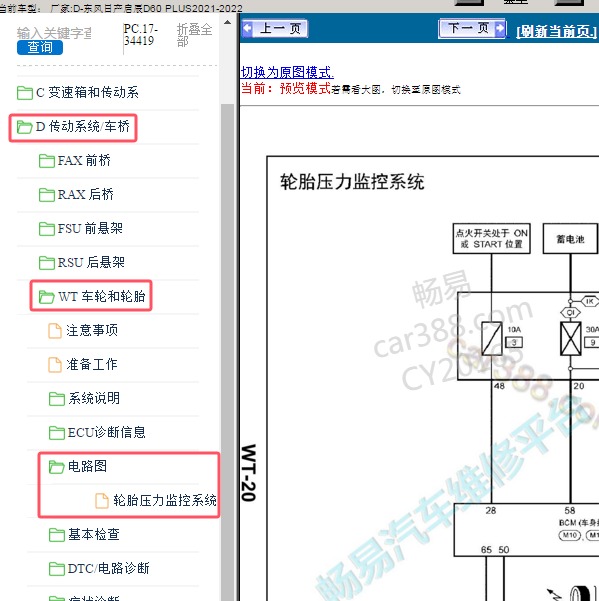Select DTC/电路诊断 tree label
599x601 pixels.
click(108, 568)
